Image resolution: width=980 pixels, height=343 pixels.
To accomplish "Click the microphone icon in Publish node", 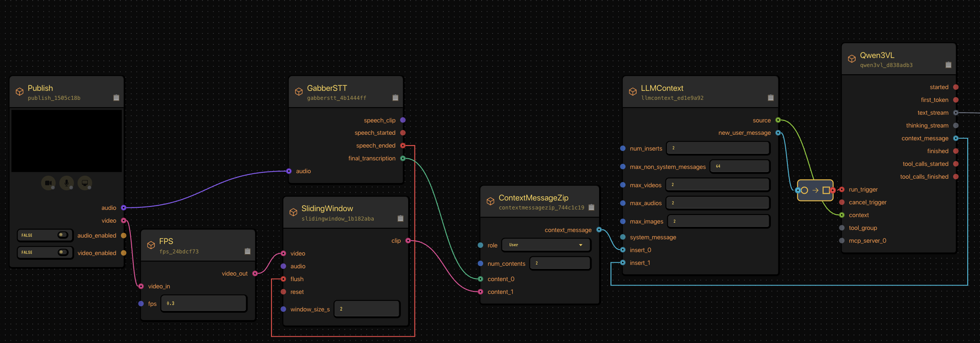I will (66, 183).
